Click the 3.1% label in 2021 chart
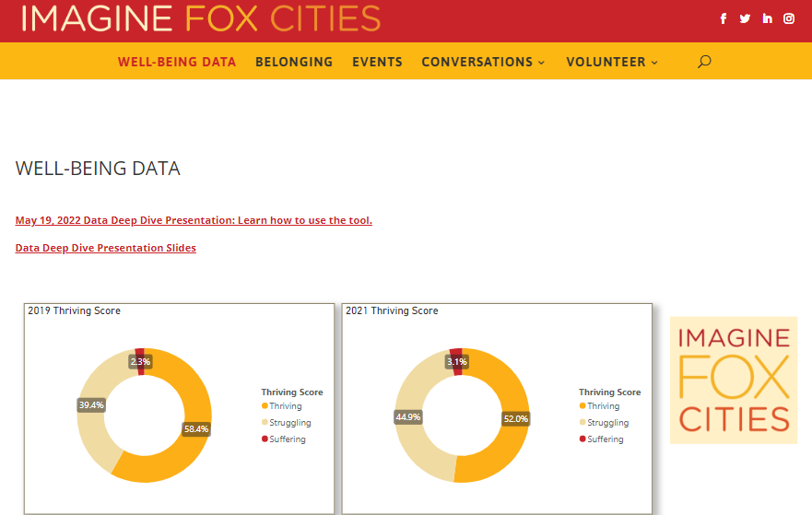Screen dimensions: 812x515 tap(457, 361)
